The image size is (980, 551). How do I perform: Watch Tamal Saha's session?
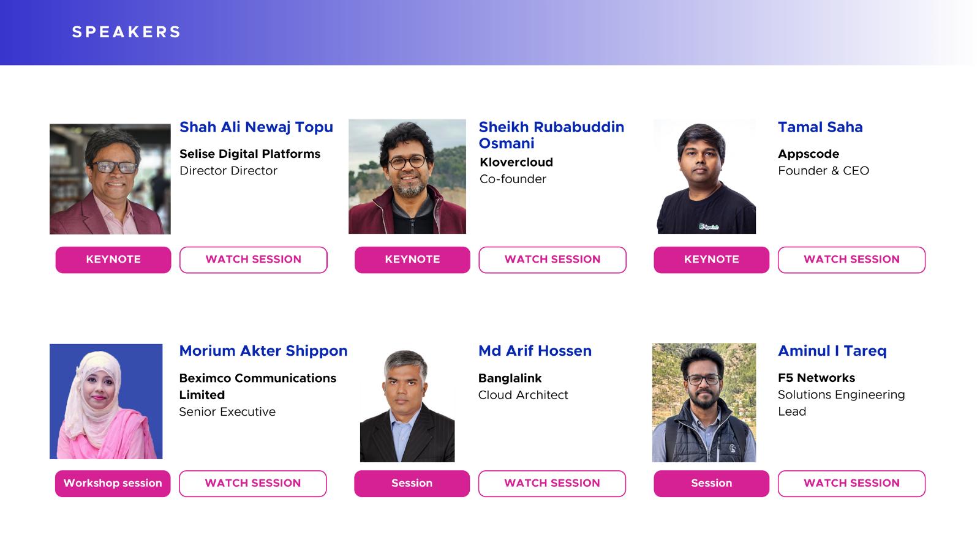point(851,260)
